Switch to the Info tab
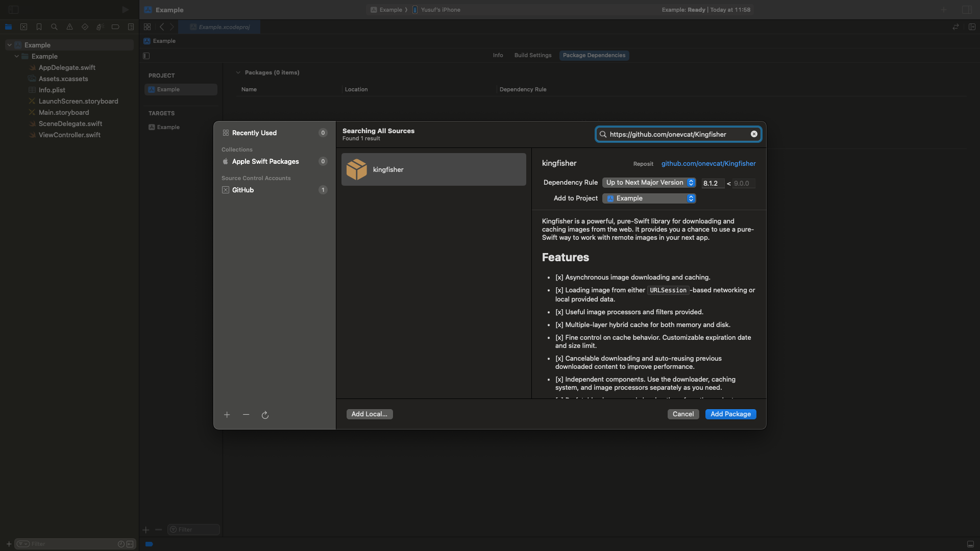 pos(498,55)
